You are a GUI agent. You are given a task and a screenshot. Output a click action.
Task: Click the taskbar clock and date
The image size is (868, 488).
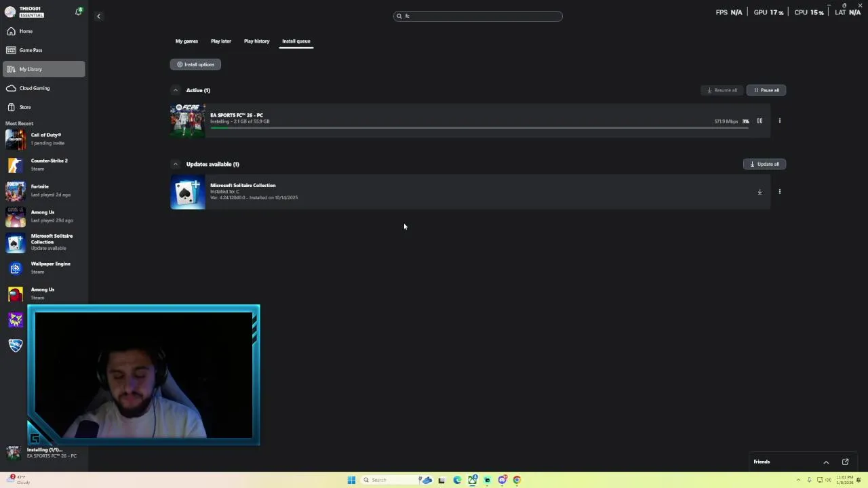tap(845, 480)
